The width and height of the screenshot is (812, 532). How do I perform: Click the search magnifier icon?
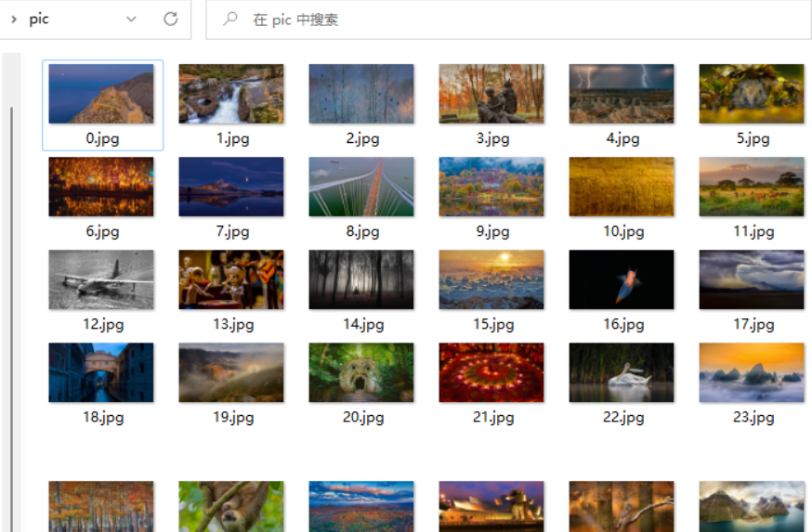(229, 19)
